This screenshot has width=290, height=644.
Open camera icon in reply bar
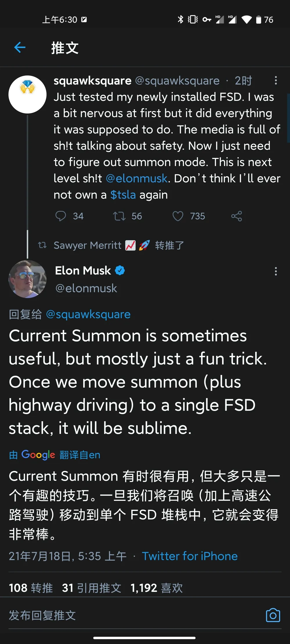point(273,615)
